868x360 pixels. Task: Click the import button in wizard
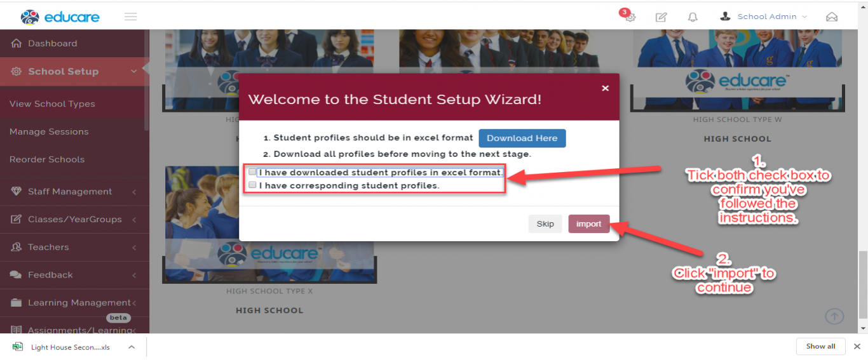(x=589, y=223)
